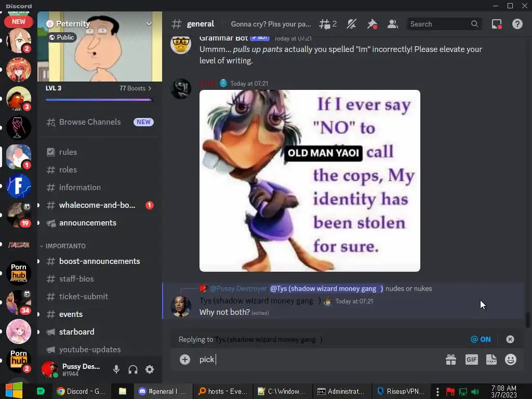This screenshot has width=532, height=399.
Task: Click the plus attach file button
Action: 185,360
